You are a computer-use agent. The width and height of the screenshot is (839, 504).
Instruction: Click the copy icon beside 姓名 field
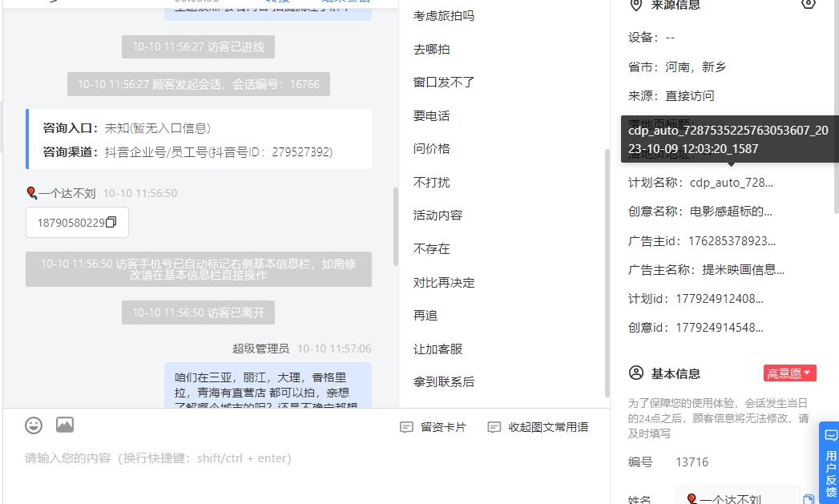(809, 498)
